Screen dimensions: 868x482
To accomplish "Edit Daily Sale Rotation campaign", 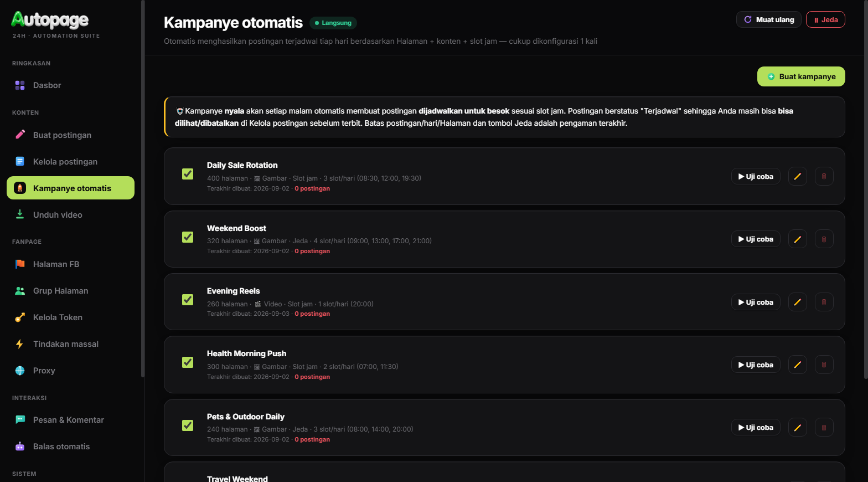I will (x=797, y=176).
